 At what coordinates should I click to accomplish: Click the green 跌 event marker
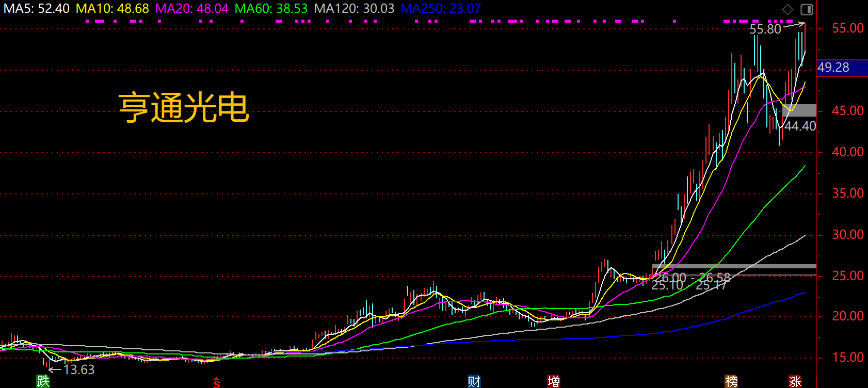[43, 381]
